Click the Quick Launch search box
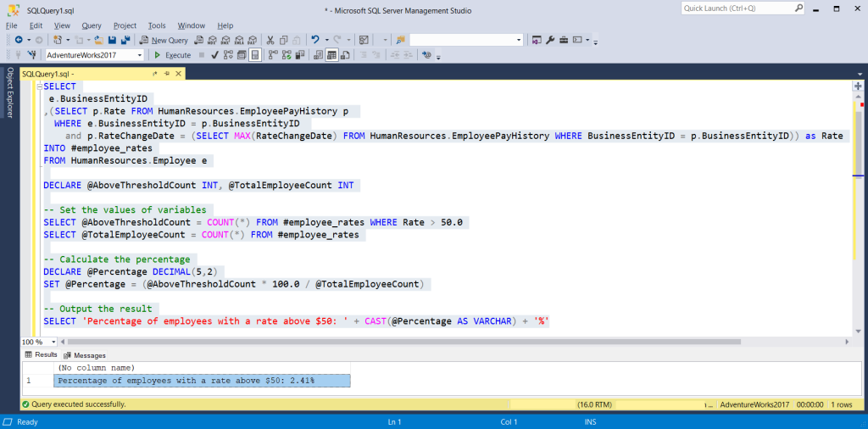The image size is (868, 429). [742, 8]
